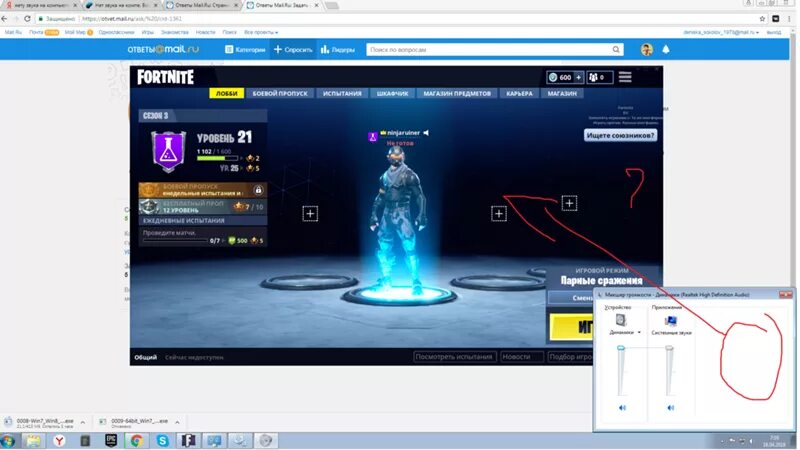Click Спросить button

click(x=293, y=49)
